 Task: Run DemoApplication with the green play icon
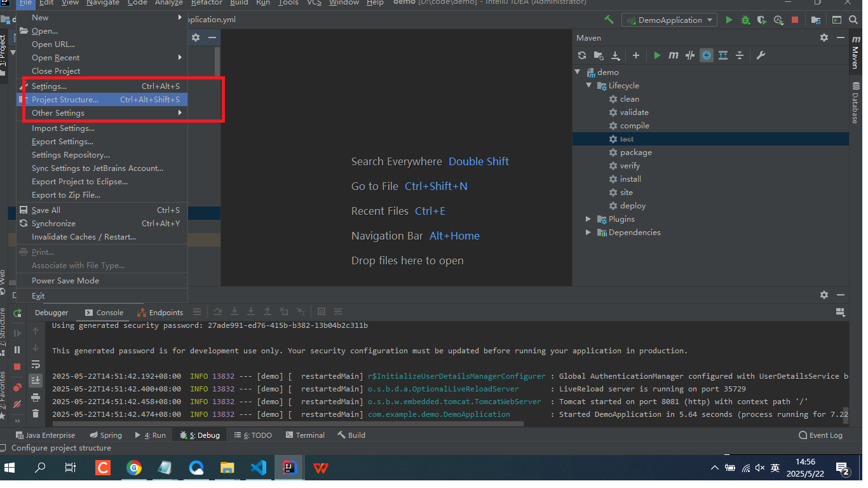729,20
